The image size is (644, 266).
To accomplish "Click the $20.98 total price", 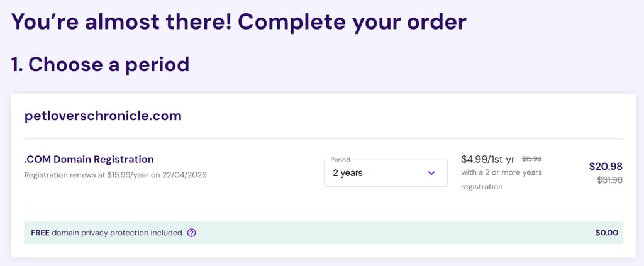I will coord(606,166).
